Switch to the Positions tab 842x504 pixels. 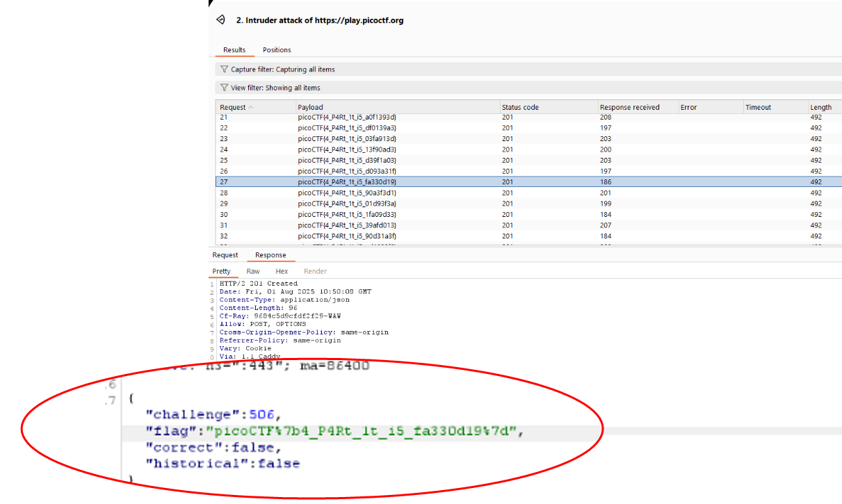(x=277, y=50)
